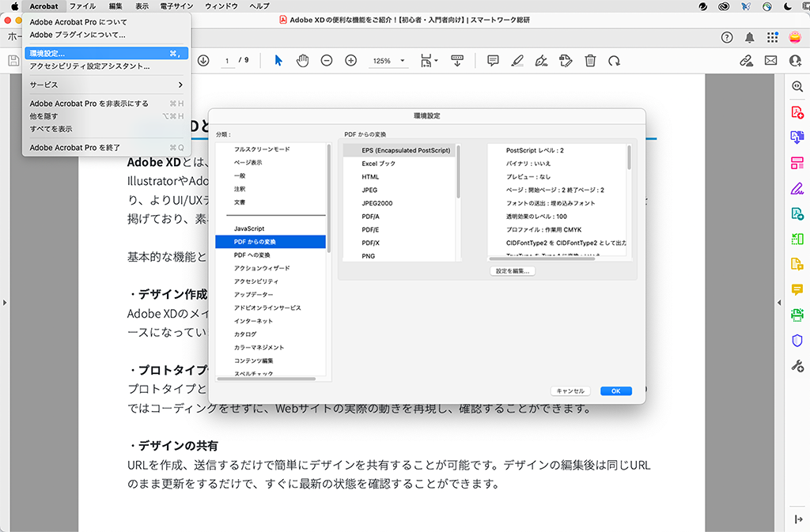Open the ファイル menu

click(x=82, y=6)
